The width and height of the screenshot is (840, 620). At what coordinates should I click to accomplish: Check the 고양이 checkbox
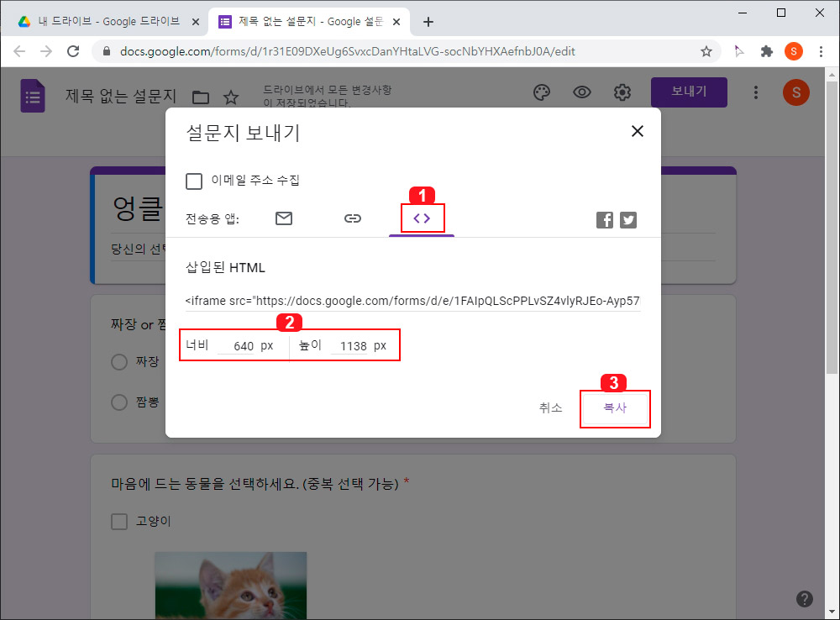118,521
